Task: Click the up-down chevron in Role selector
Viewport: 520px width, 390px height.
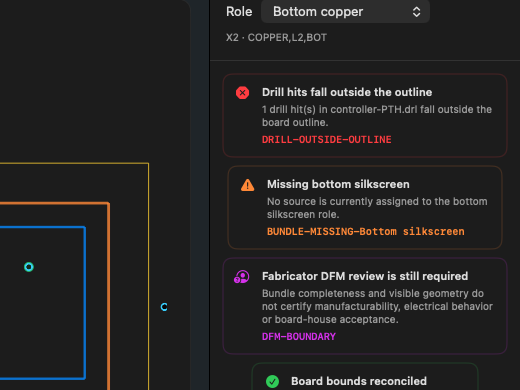Action: tap(416, 12)
